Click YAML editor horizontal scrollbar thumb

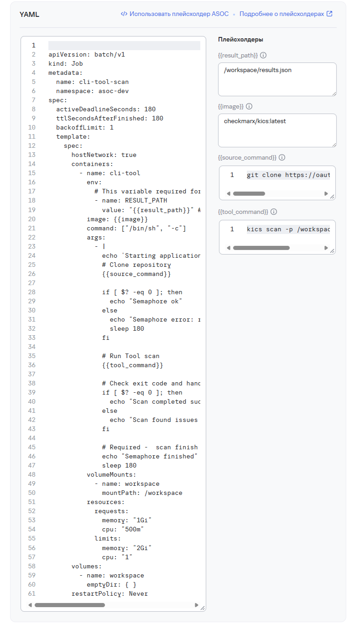(x=70, y=605)
